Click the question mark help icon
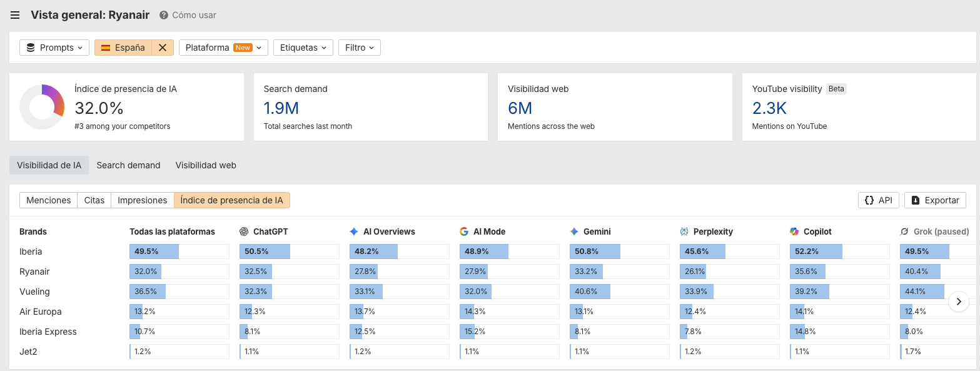The height and width of the screenshot is (371, 980). (164, 15)
